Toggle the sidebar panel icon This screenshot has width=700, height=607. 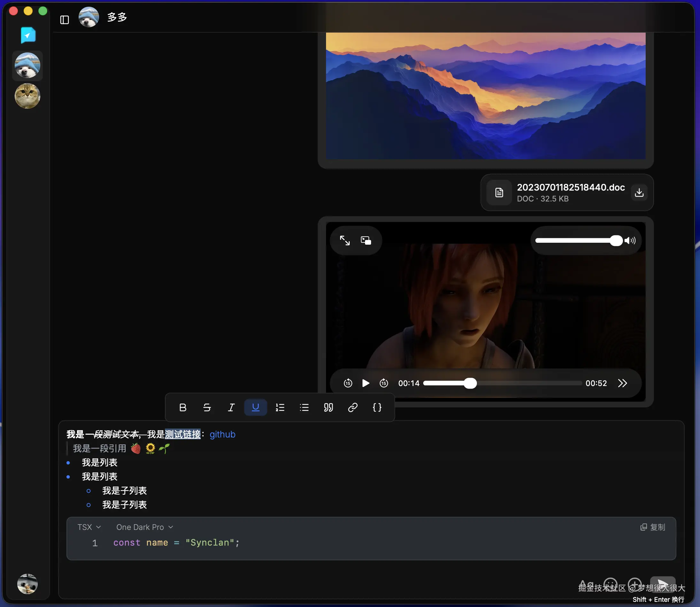coord(64,20)
